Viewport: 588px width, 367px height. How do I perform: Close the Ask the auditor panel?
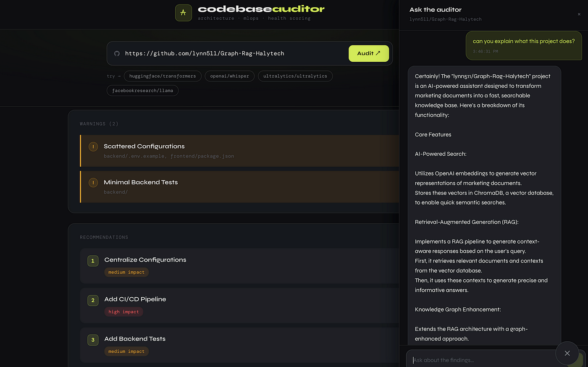pos(579,14)
